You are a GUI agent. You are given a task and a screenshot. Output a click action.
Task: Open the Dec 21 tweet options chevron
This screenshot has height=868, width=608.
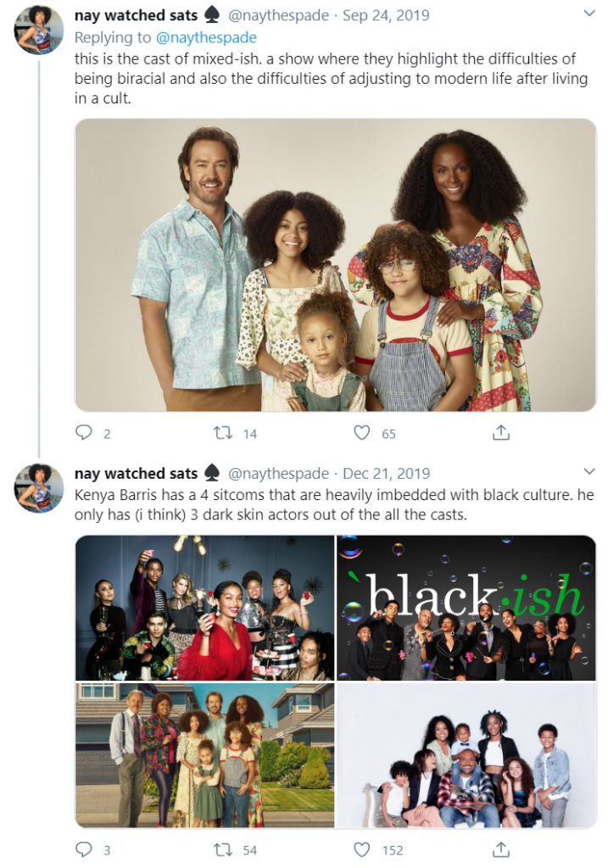click(x=589, y=471)
